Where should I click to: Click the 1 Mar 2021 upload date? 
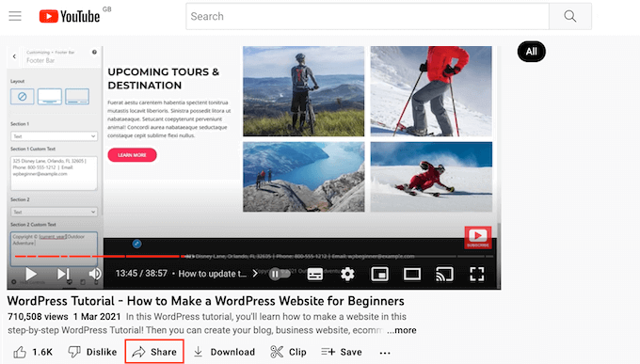(97, 317)
